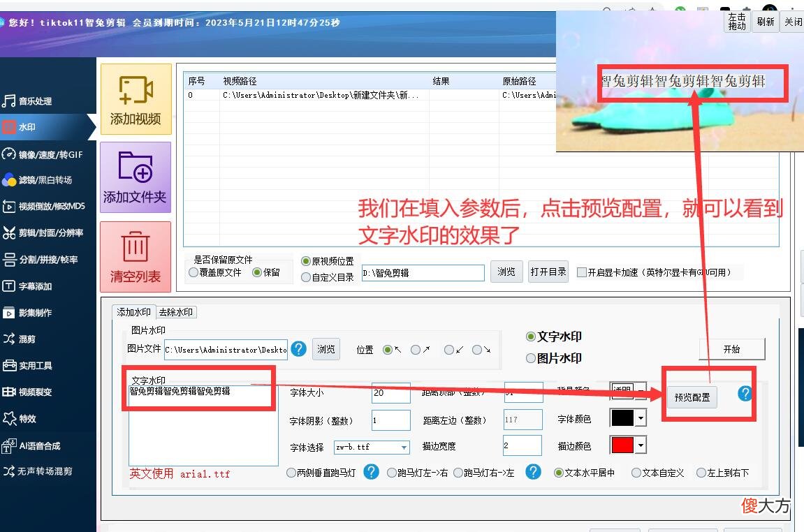The width and height of the screenshot is (804, 532).
Task: Click 开始 button
Action: [x=731, y=349]
